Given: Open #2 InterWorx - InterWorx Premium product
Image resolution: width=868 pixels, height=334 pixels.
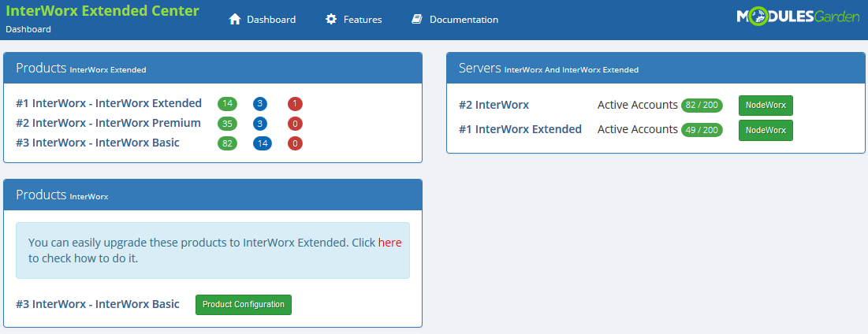Looking at the screenshot, I should click(109, 124).
